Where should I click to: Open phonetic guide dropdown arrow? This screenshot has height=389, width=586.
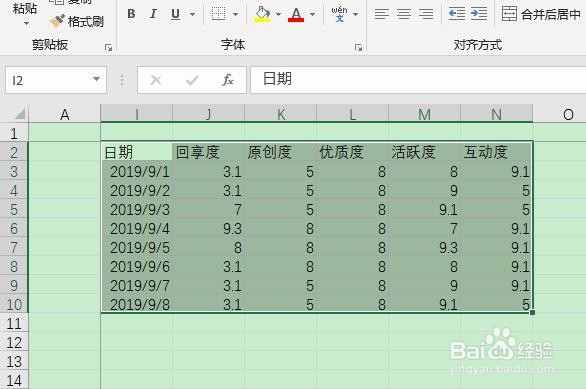355,15
